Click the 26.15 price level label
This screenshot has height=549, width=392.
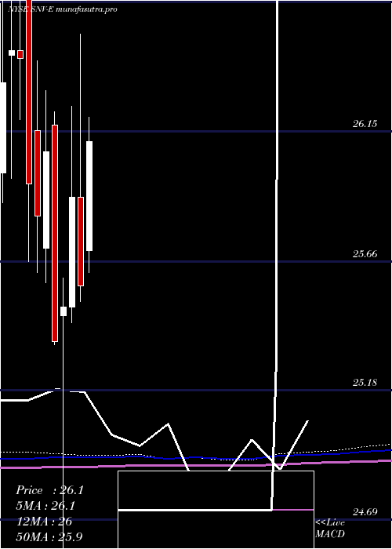365,124
